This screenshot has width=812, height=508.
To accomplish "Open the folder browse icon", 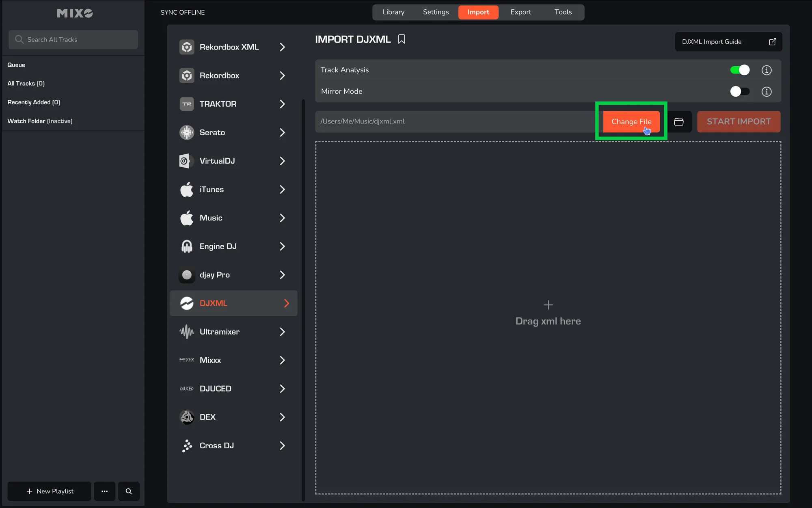I will coord(679,122).
